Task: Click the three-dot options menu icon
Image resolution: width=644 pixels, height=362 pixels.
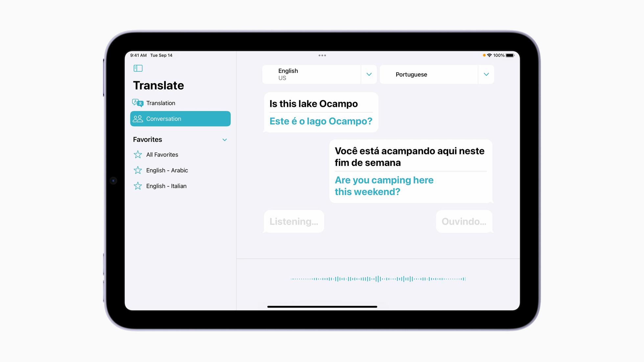Action: point(322,55)
